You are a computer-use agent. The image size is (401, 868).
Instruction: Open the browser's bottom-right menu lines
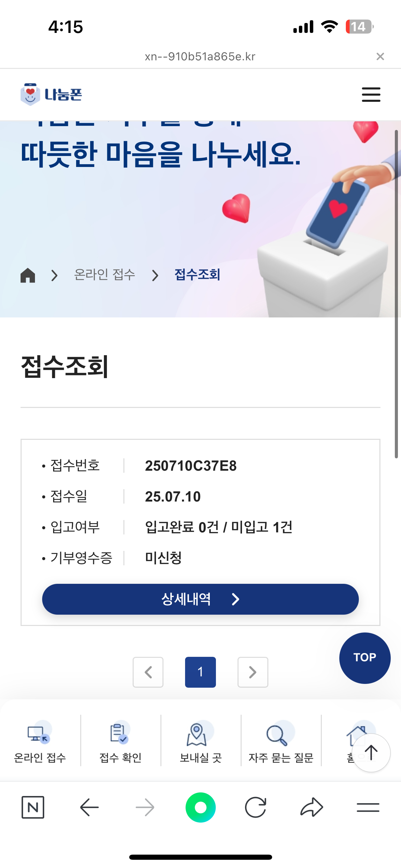coord(368,807)
